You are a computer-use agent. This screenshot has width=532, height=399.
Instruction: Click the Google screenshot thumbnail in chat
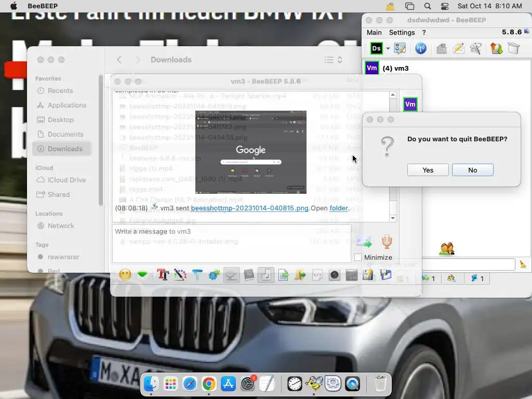point(251,152)
